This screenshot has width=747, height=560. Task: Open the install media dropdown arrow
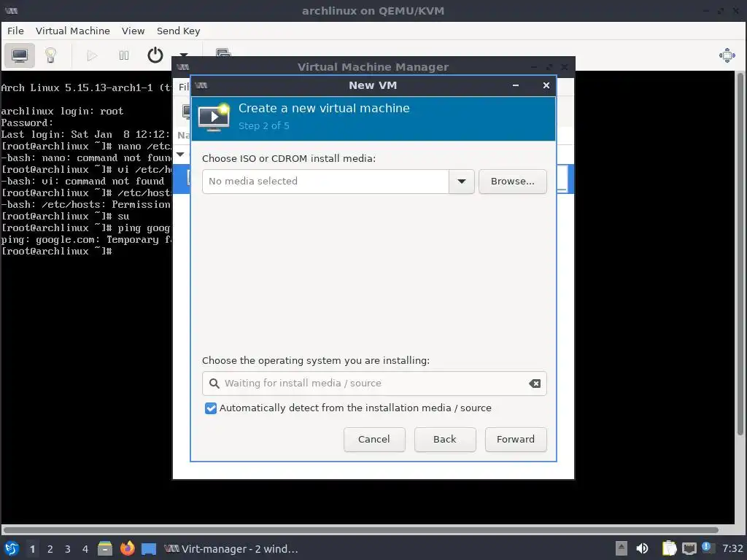tap(461, 182)
